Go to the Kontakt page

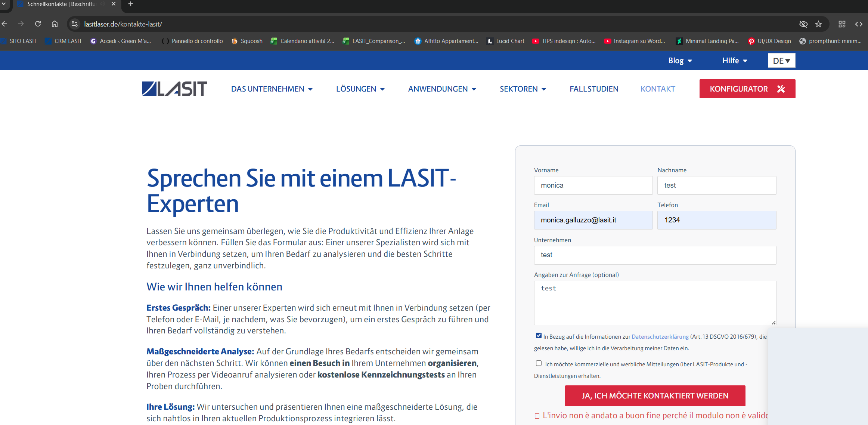tap(658, 89)
